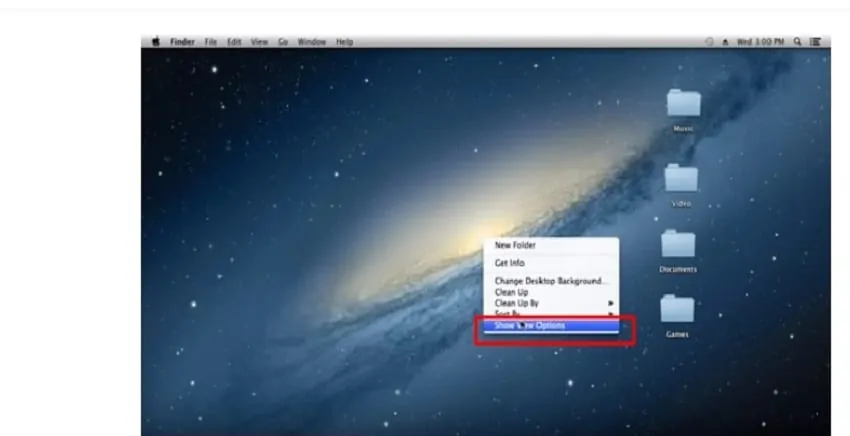Open the Edit menu
Image resolution: width=850 pixels, height=436 pixels.
234,42
